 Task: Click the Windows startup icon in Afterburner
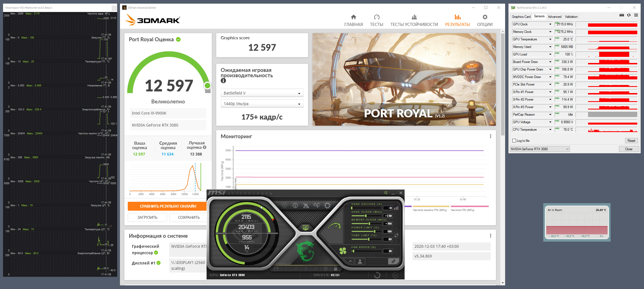coord(385,193)
